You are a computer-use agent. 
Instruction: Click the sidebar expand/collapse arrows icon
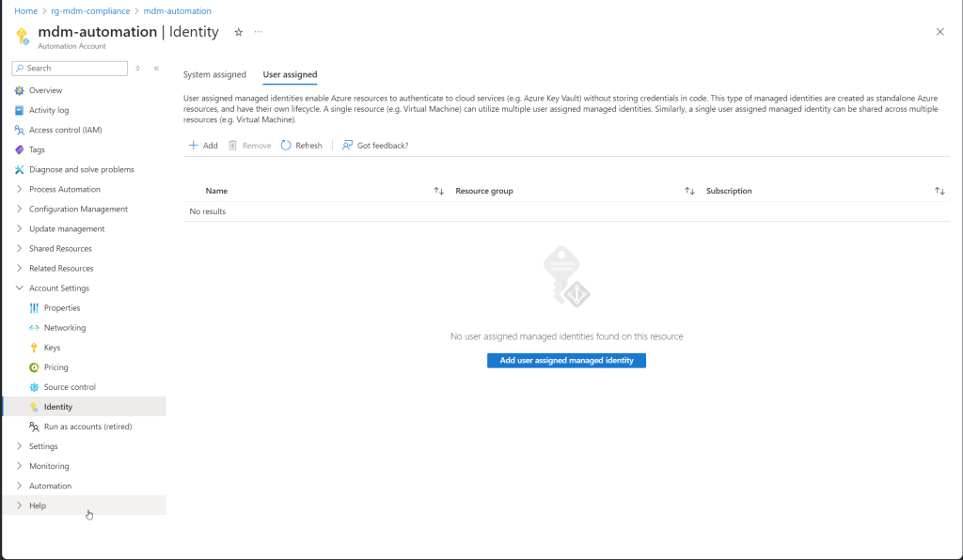tap(137, 68)
